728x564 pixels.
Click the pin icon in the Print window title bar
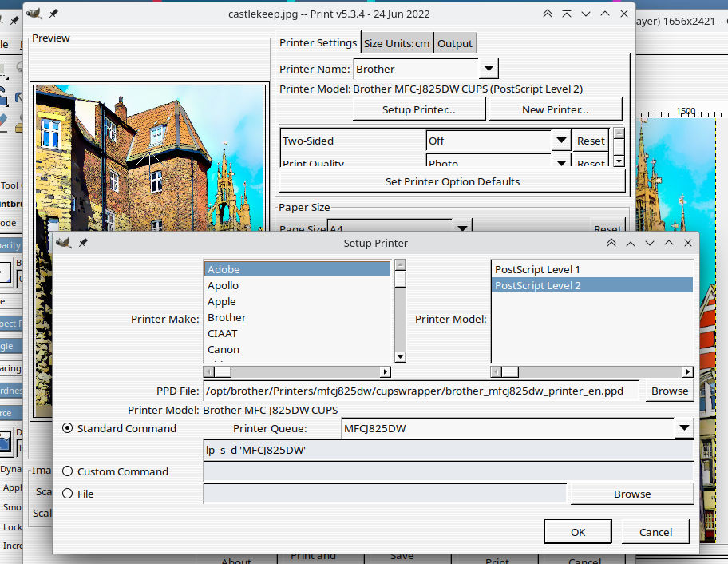pos(53,14)
